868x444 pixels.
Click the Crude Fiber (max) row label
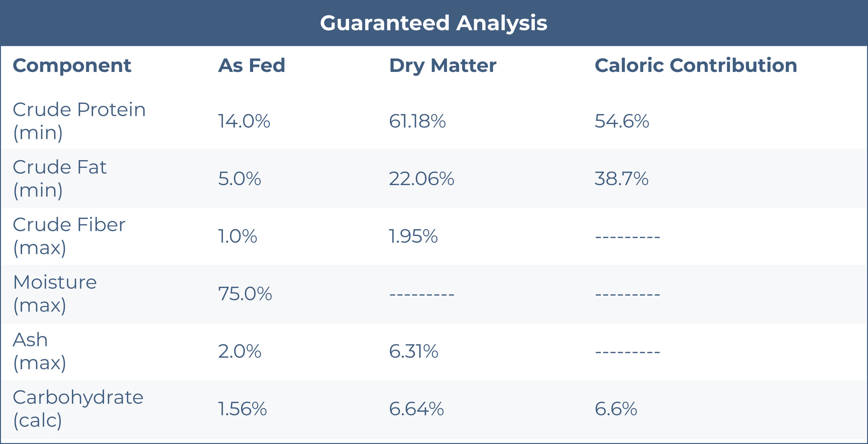[69, 236]
